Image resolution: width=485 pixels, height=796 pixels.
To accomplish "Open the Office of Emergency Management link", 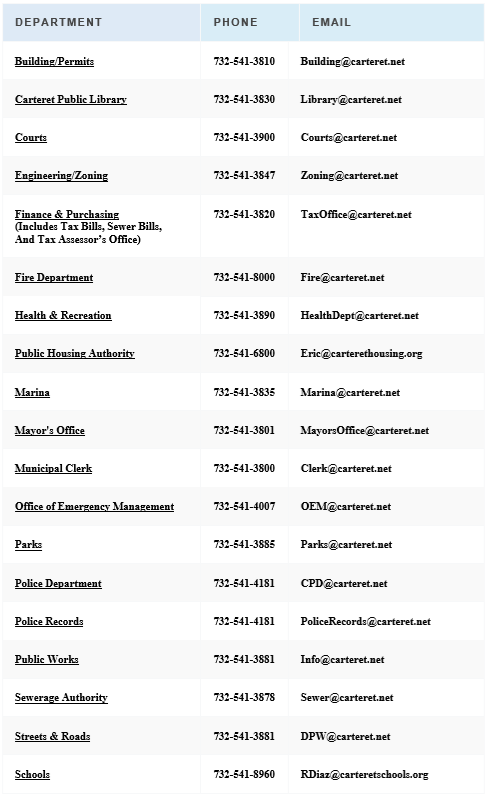I will click(94, 507).
